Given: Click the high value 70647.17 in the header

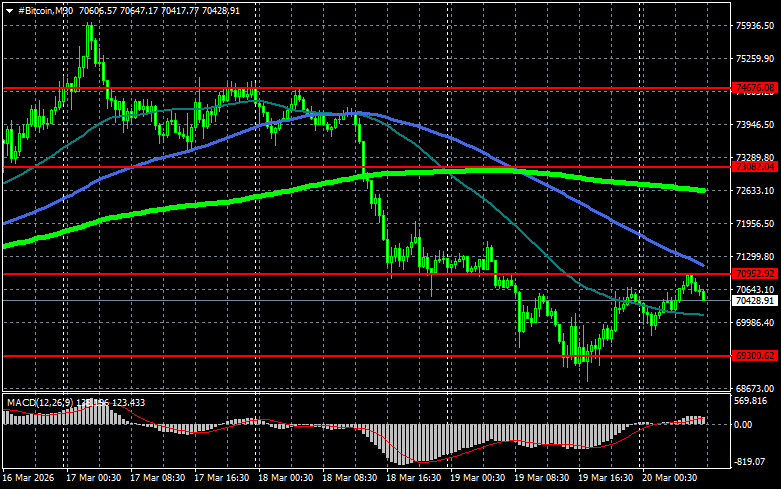Looking at the screenshot, I should click(x=139, y=10).
